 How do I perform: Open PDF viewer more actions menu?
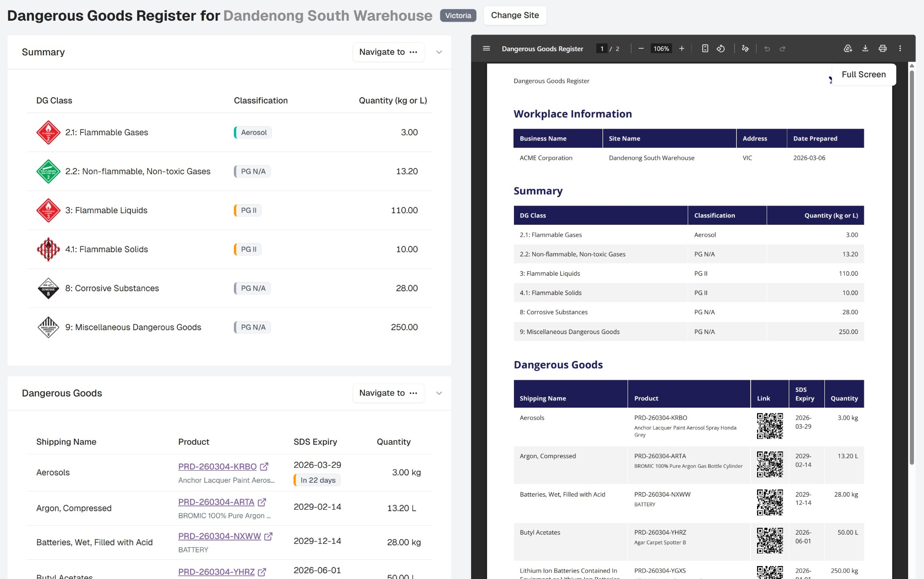pyautogui.click(x=900, y=49)
